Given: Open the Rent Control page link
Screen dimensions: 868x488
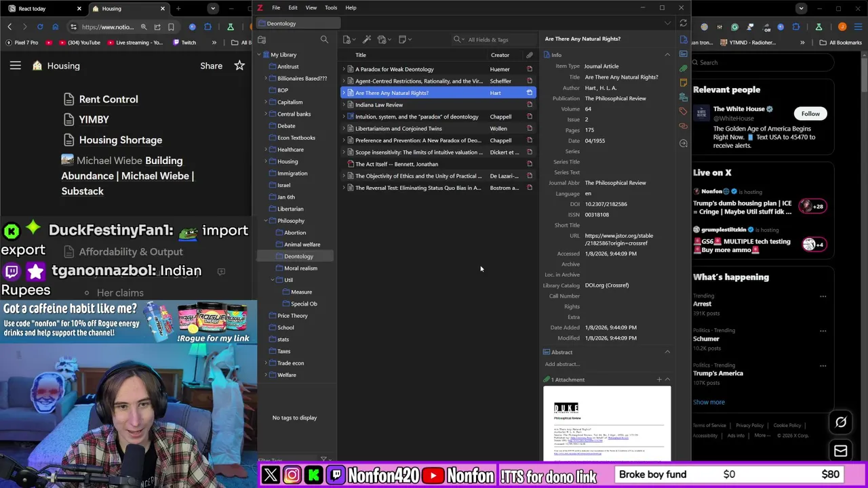Looking at the screenshot, I should tap(108, 99).
